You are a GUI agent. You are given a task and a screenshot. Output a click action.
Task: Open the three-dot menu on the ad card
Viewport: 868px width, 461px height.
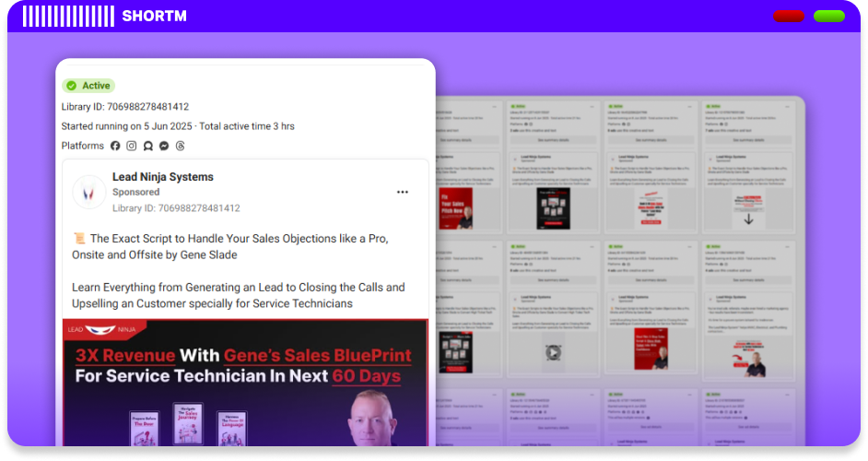(403, 193)
